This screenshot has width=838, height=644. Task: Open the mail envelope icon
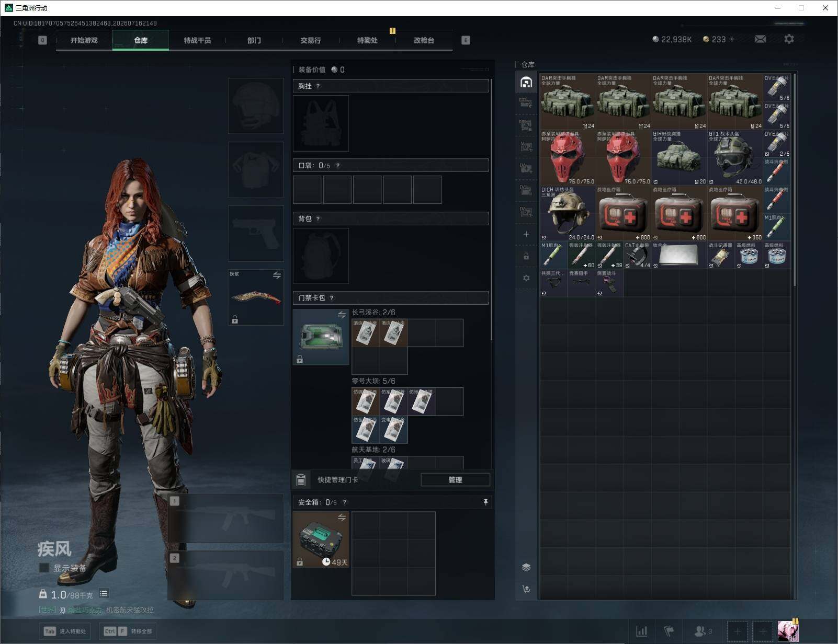pyautogui.click(x=760, y=39)
